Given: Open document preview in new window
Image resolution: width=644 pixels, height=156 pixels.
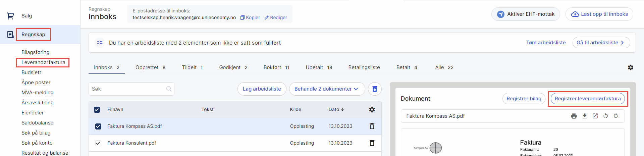Looking at the screenshot, I should (595, 116).
